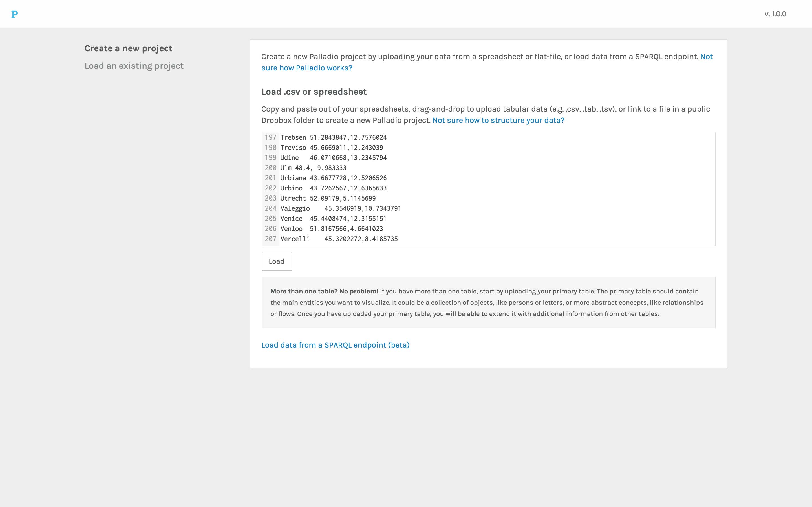Click line number 200 in the gutter
The image size is (812, 507).
(270, 168)
